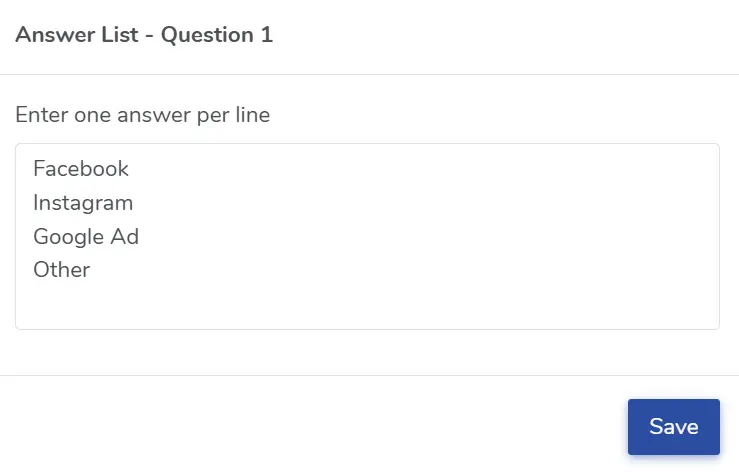Click the "Facebook" answer line
The image size is (739, 475).
(81, 169)
